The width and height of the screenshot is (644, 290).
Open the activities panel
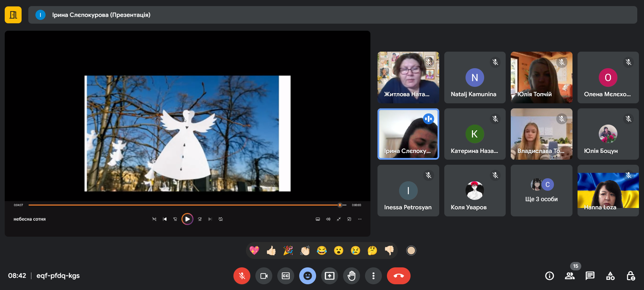pyautogui.click(x=610, y=276)
